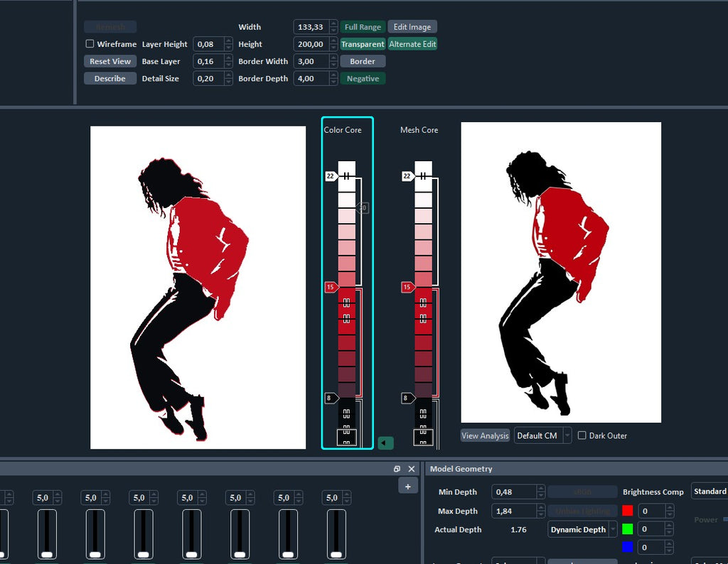Toggle the Wireframe checkbox
This screenshot has height=564, width=728.
coord(90,43)
